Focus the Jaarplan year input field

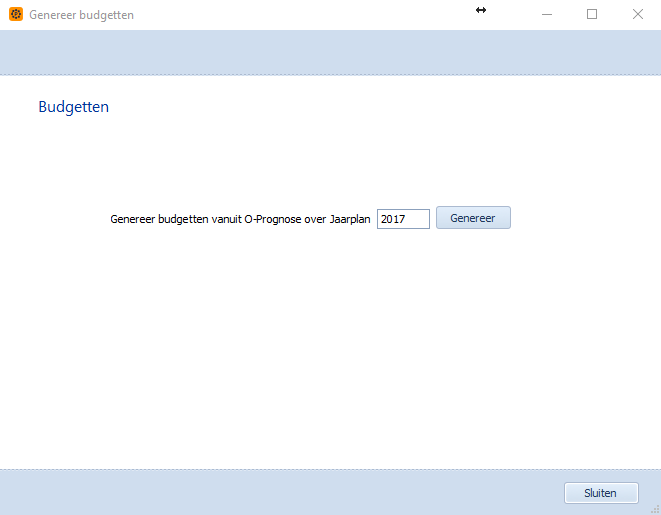(x=403, y=219)
